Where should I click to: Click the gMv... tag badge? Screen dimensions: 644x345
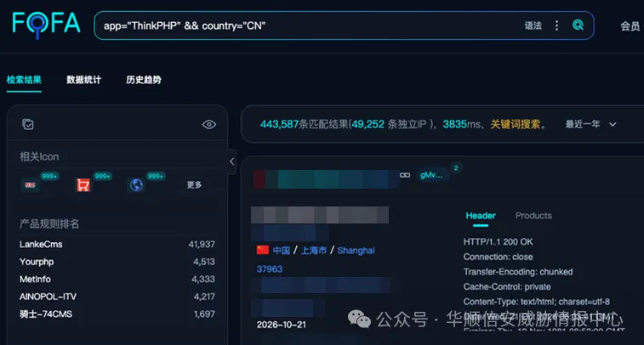point(431,175)
